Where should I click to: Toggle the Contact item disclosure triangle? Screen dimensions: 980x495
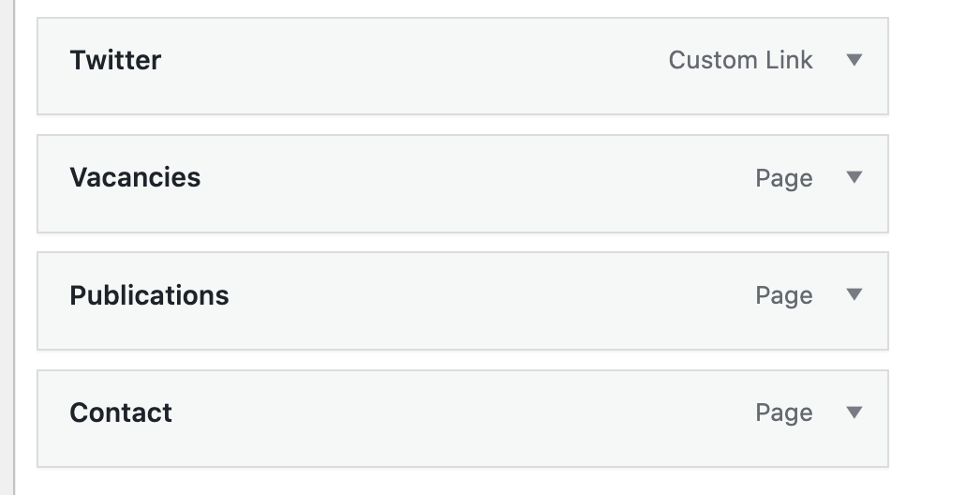(x=854, y=412)
